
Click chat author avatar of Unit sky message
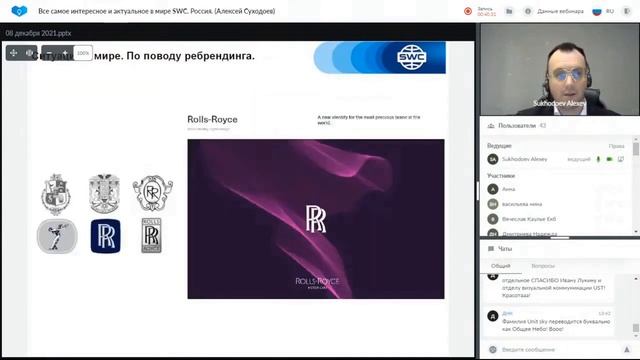point(493,316)
